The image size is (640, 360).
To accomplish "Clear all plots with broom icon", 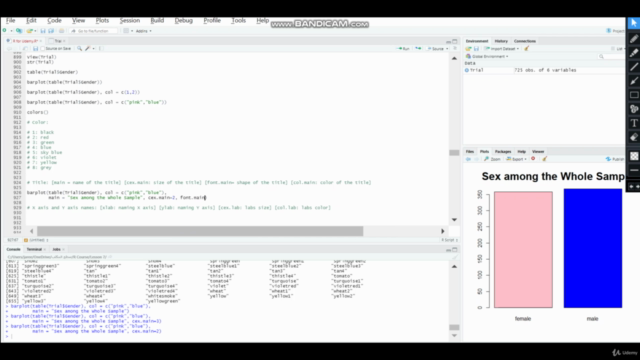I will [x=544, y=159].
